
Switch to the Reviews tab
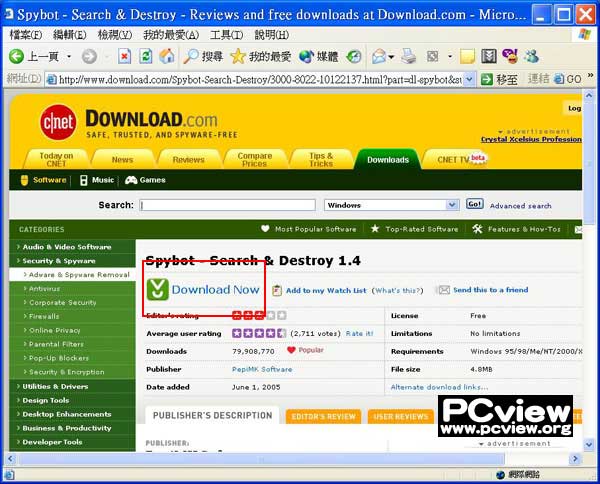(188, 160)
